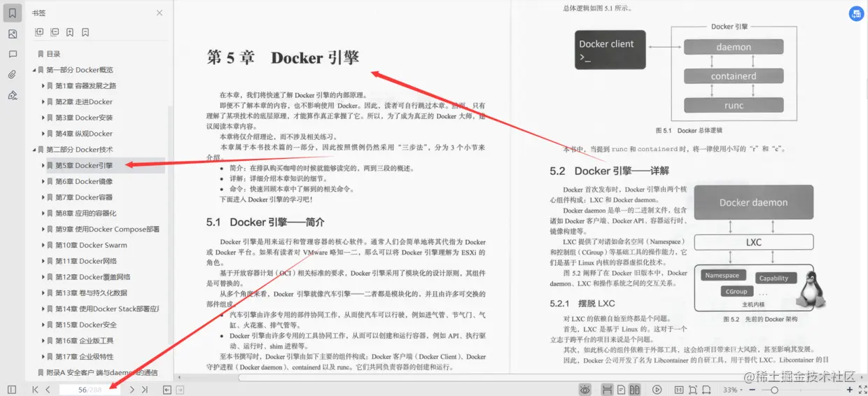Click the next view forward icon
This screenshot has height=396, width=868.
(x=180, y=390)
